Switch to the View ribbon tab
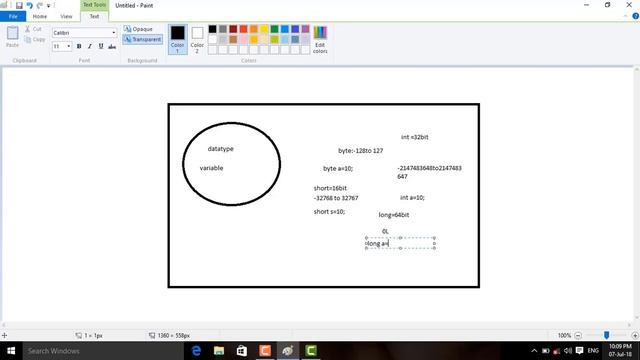Screen dimensions: 640x360 pyautogui.click(x=66, y=16)
